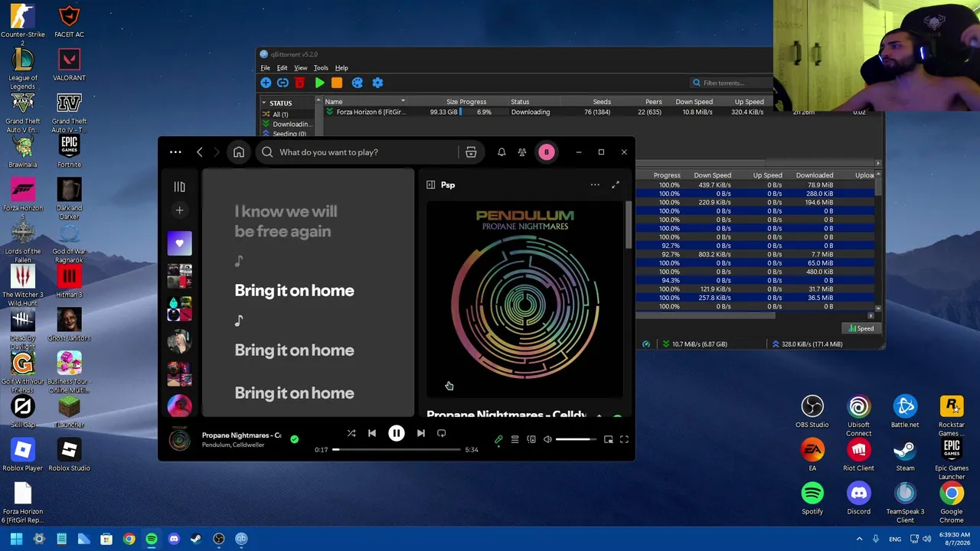Open Connect to a device

[531, 439]
